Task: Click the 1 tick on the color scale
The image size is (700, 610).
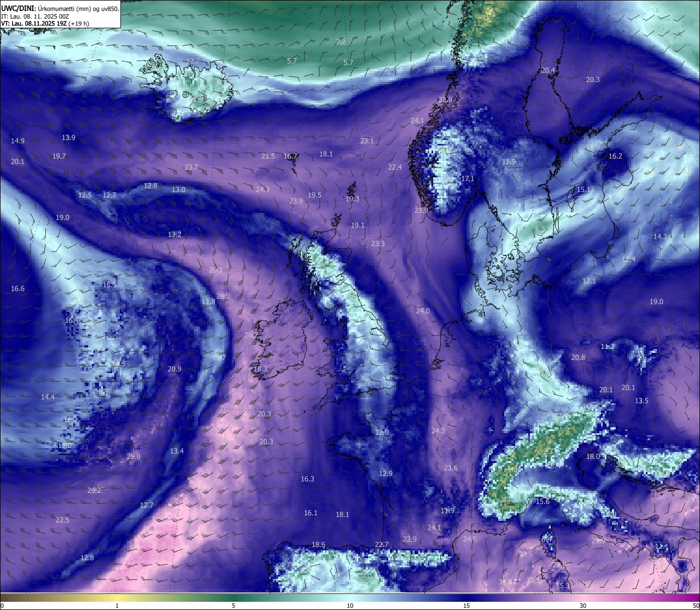Action: tap(117, 606)
